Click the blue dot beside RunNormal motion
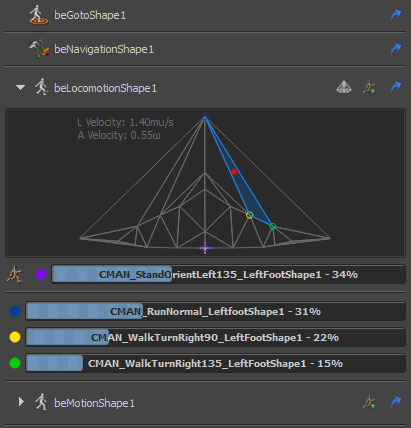411x428 pixels. (x=15, y=311)
